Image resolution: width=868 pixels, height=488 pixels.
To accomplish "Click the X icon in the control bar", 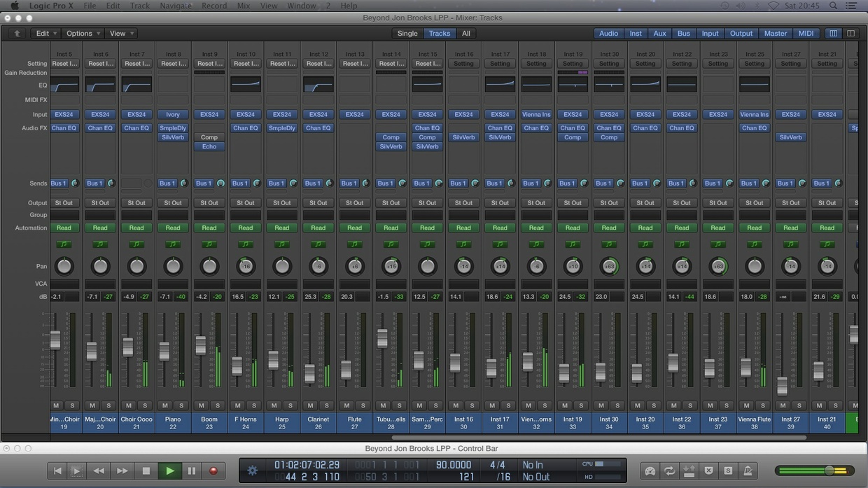I will pyautogui.click(x=708, y=471).
